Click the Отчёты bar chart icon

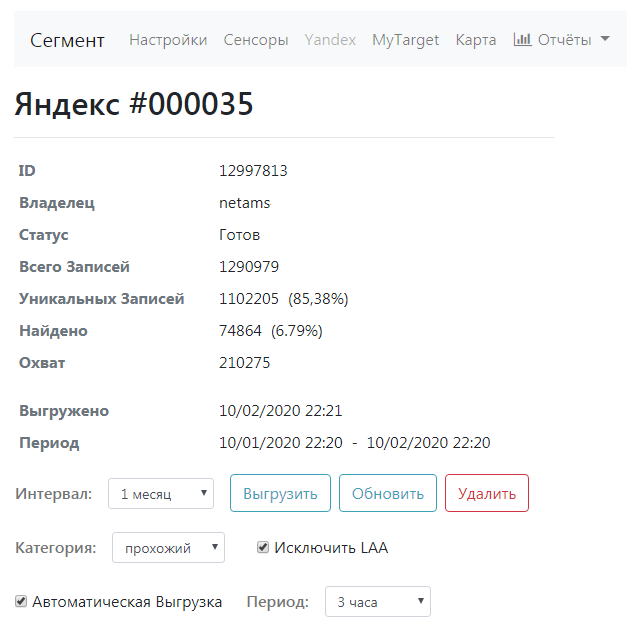(x=522, y=39)
